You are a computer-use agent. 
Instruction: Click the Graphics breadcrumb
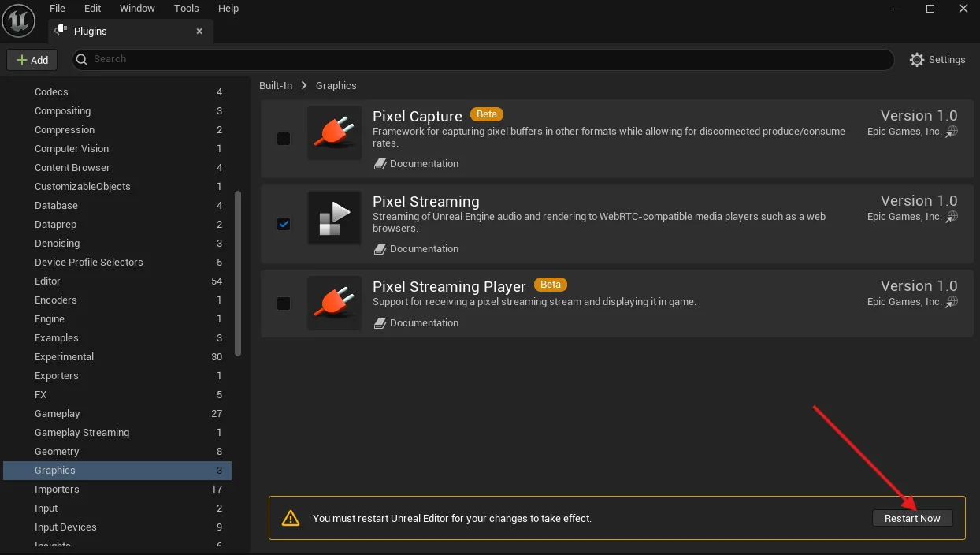click(x=336, y=86)
